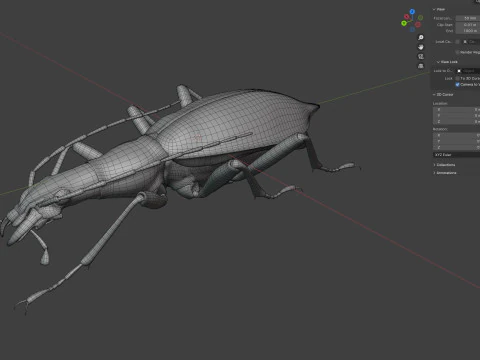
Task: Click the red X axis on the navigation gizmo
Action: [x=407, y=17]
